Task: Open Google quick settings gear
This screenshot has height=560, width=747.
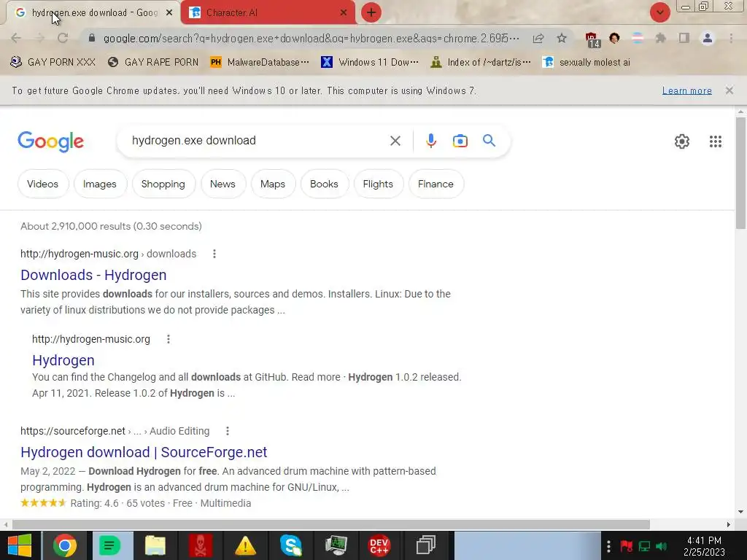Action: pos(682,141)
